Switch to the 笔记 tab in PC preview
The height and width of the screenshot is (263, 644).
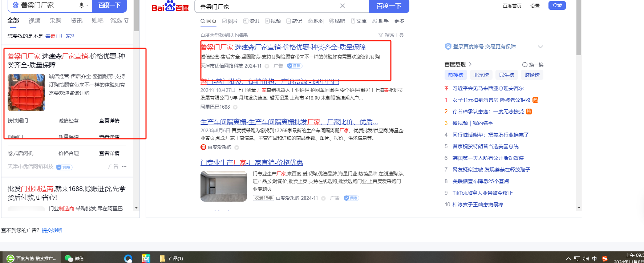click(x=294, y=21)
